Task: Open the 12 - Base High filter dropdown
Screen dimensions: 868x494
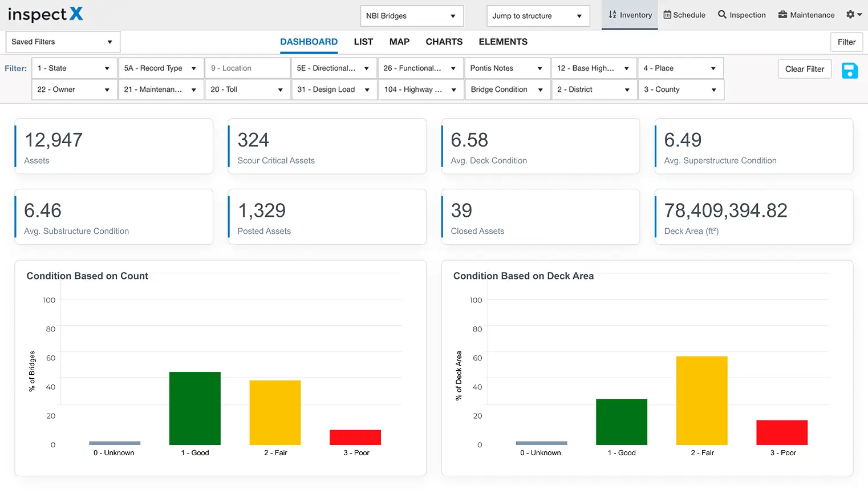Action: (x=594, y=68)
